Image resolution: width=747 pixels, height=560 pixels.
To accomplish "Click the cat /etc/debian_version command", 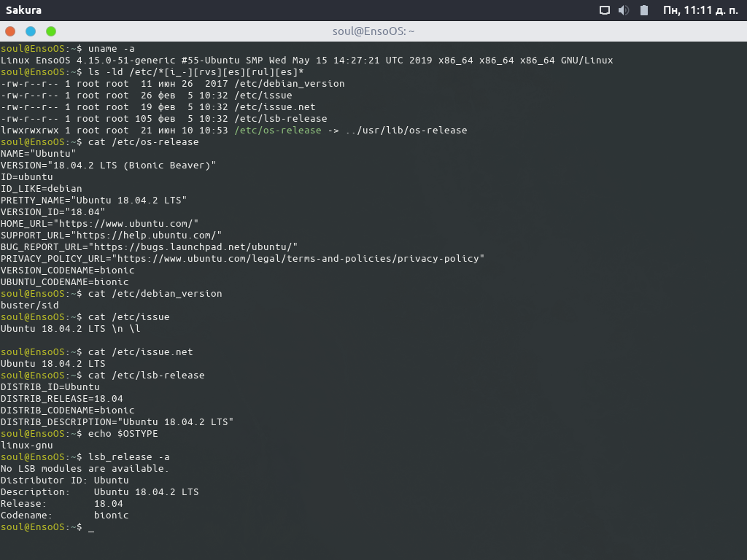I will tap(155, 294).
